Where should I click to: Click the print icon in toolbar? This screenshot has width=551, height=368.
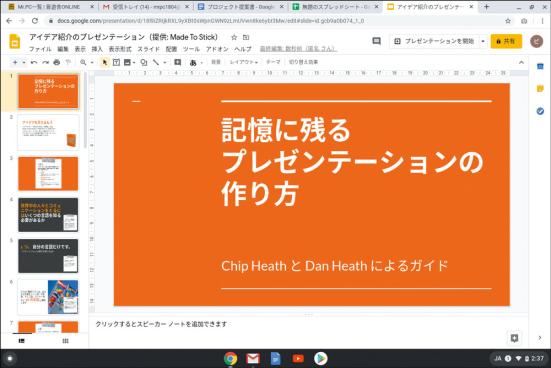pyautogui.click(x=57, y=63)
